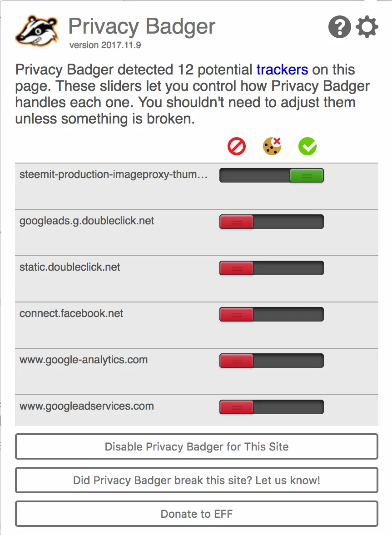Image resolution: width=392 pixels, height=535 pixels.
Task: Click the cookie-block column icon
Action: 272,146
